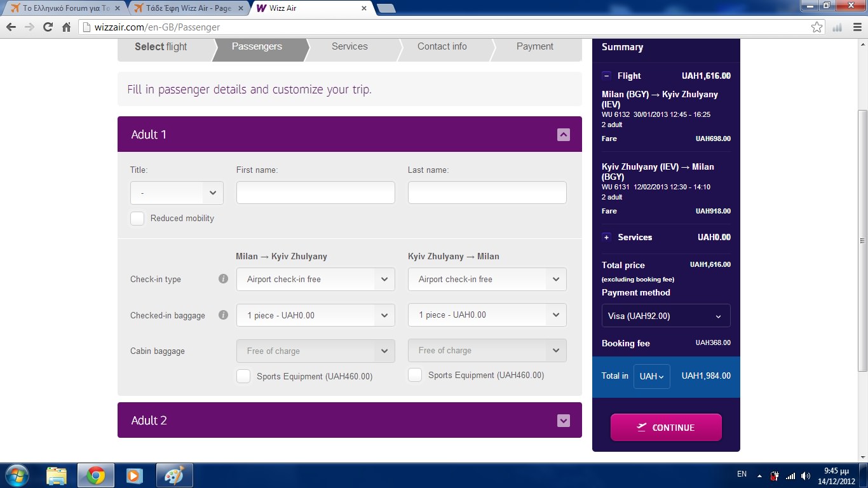Click the volume speaker tray icon

click(x=806, y=475)
